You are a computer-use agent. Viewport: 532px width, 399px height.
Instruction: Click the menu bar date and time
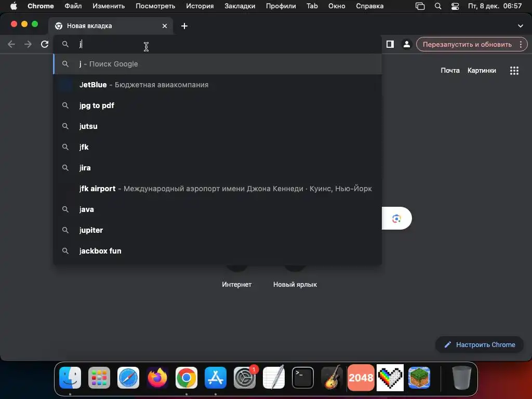click(495, 6)
